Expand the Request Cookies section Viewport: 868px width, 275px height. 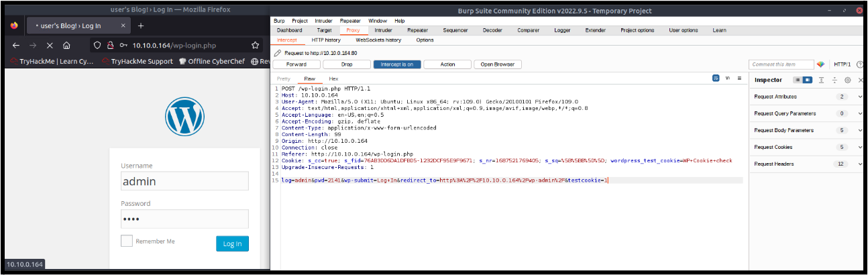860,147
